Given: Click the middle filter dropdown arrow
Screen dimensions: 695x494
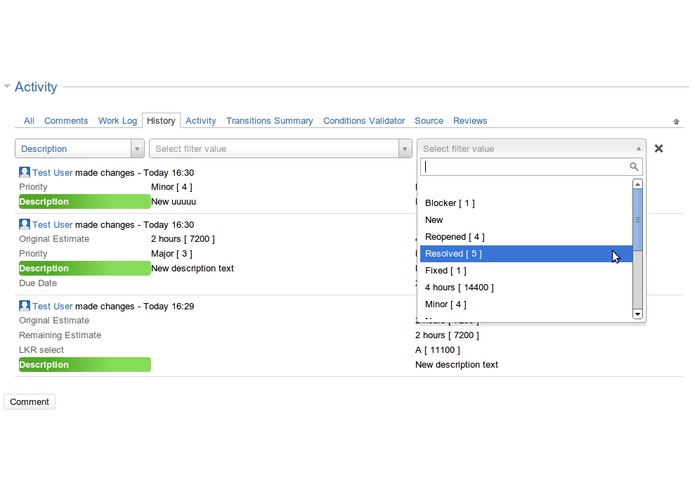Looking at the screenshot, I should [404, 149].
